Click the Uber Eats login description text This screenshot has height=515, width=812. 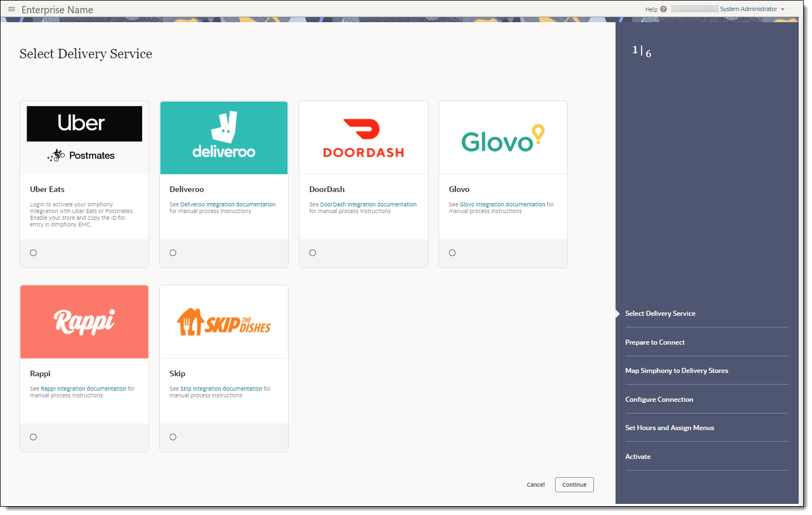82,214
